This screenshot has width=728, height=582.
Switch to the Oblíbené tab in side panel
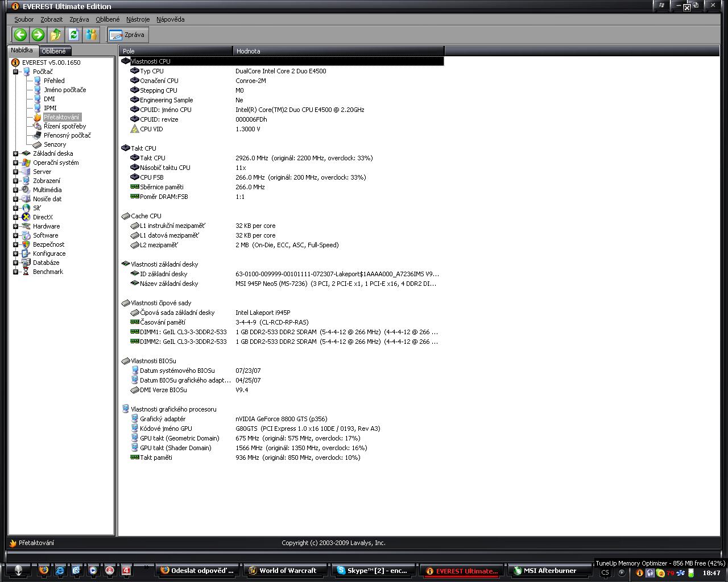[x=54, y=51]
